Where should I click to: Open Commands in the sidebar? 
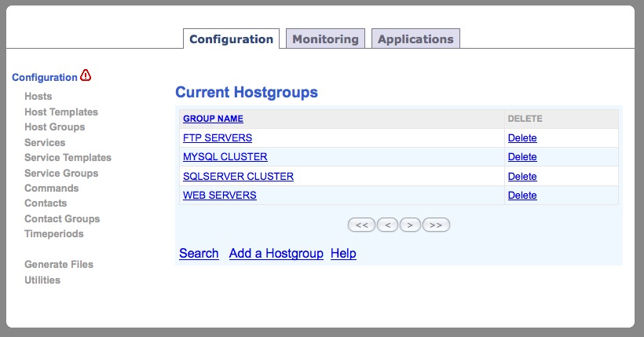(51, 189)
